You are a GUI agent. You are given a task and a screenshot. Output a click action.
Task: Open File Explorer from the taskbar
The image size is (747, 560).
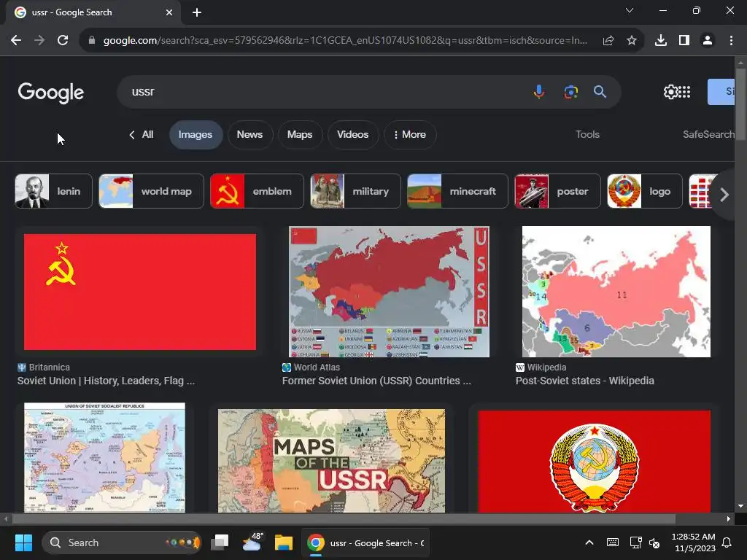(x=284, y=542)
